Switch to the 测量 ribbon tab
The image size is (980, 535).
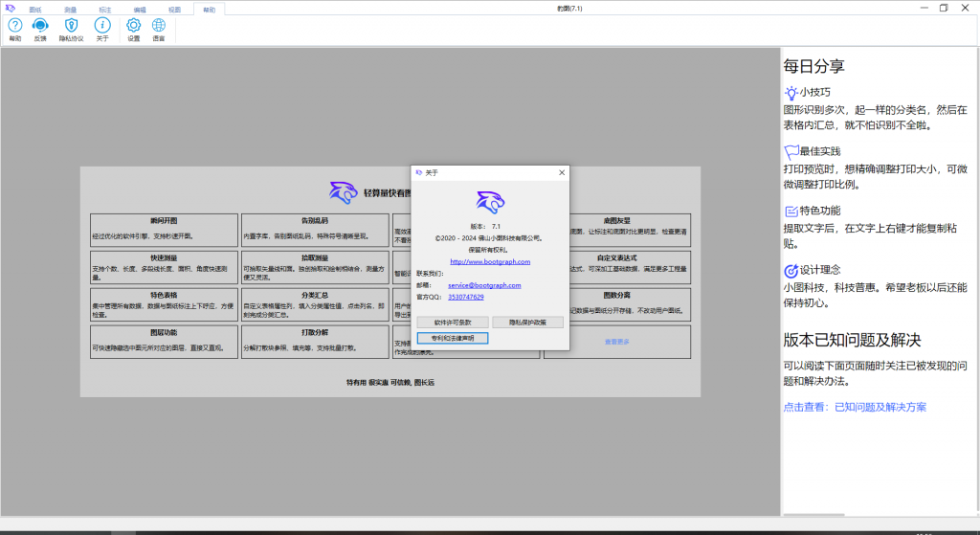70,10
